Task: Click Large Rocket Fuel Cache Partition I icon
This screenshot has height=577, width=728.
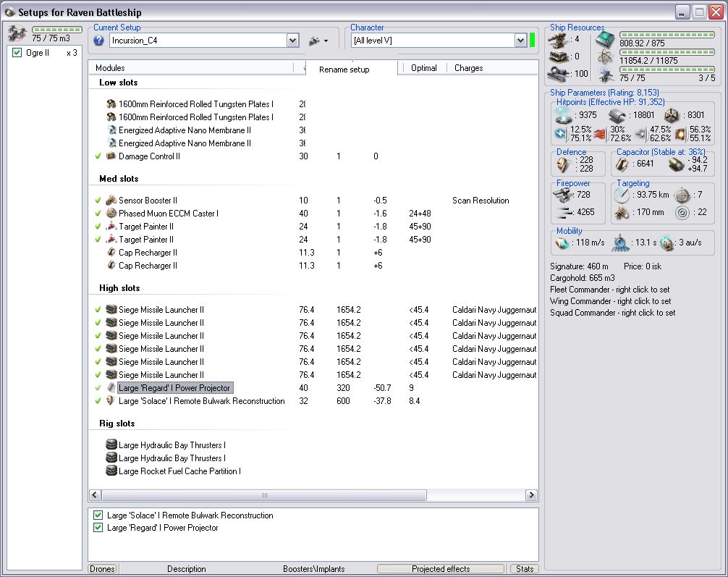Action: click(x=111, y=471)
